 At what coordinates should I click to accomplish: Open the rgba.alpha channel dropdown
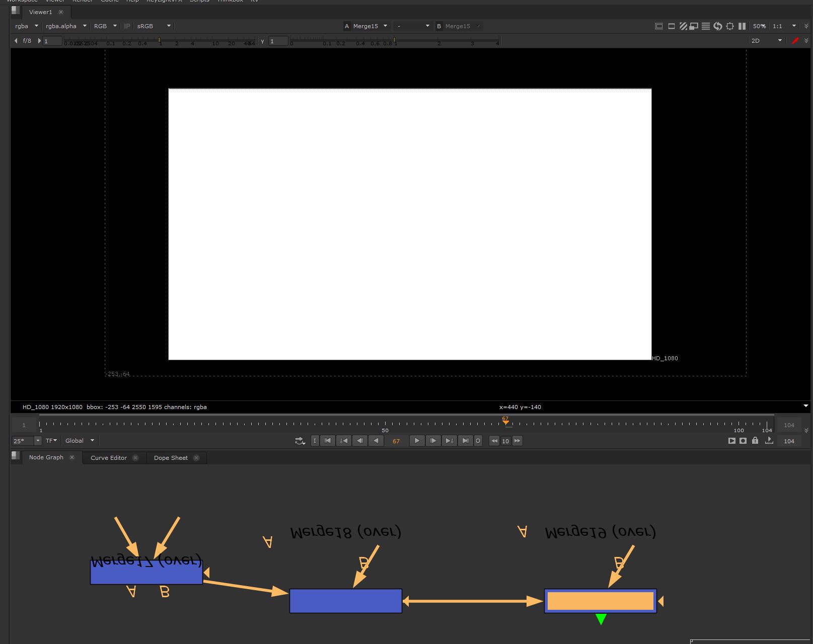(65, 26)
